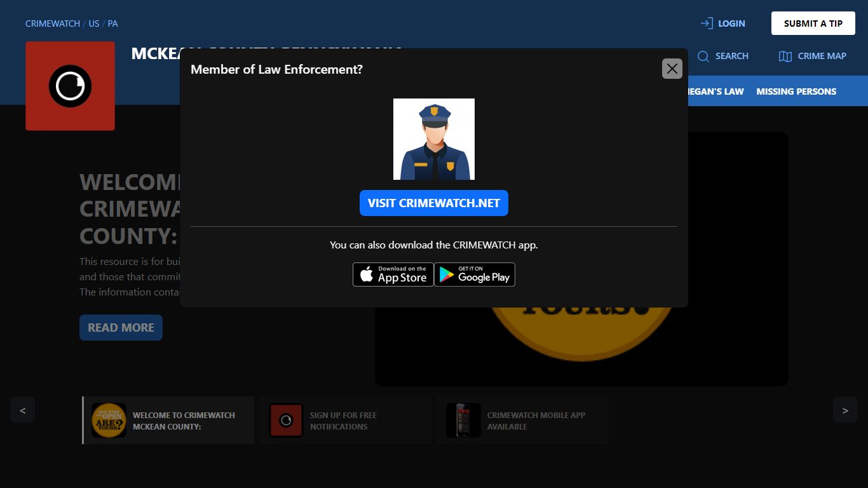The width and height of the screenshot is (868, 488).
Task: Click the Read More button
Action: (121, 328)
